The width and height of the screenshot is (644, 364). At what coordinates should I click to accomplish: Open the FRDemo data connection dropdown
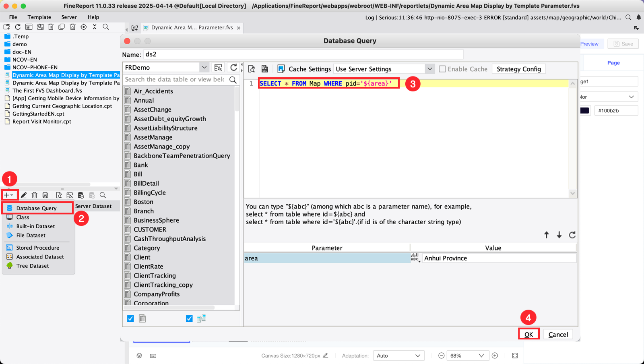204,67
